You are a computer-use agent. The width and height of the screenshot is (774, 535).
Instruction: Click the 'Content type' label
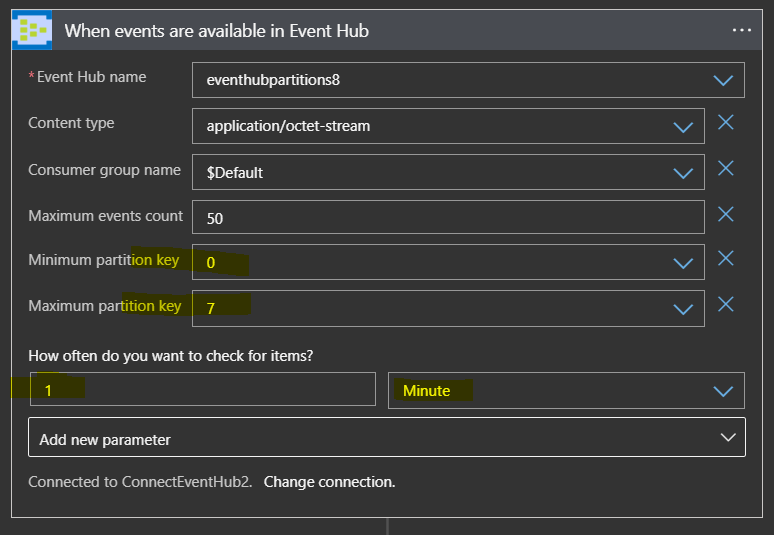pos(71,123)
